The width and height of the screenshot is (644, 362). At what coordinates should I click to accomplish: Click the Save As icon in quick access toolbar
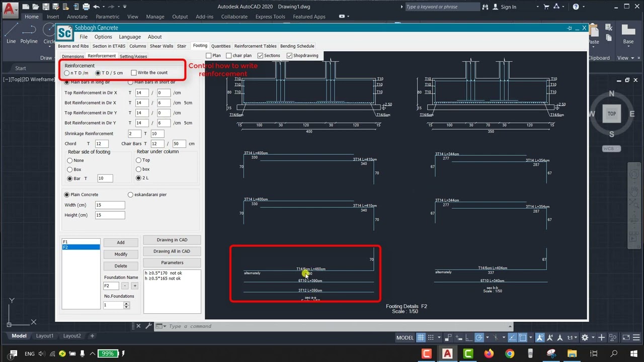pos(56,7)
